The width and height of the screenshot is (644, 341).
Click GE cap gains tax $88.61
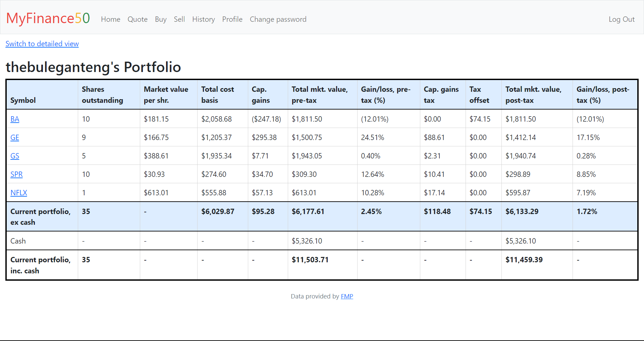click(434, 137)
